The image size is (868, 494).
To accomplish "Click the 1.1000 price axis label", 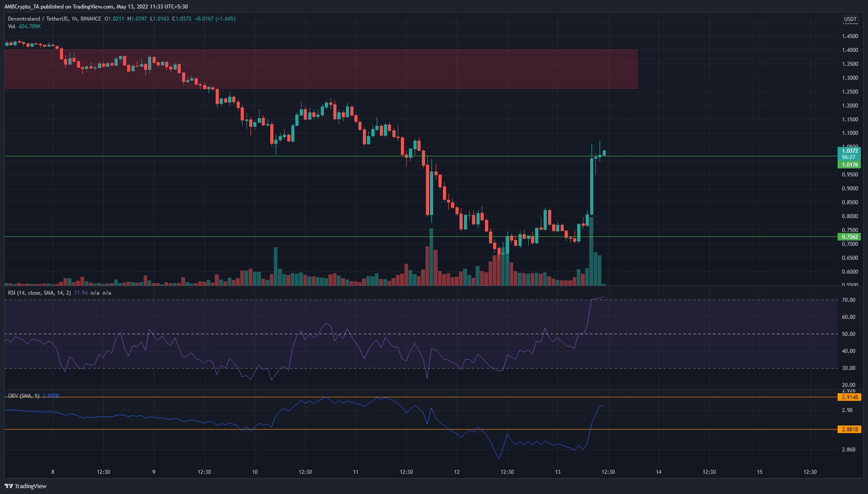I will [850, 133].
